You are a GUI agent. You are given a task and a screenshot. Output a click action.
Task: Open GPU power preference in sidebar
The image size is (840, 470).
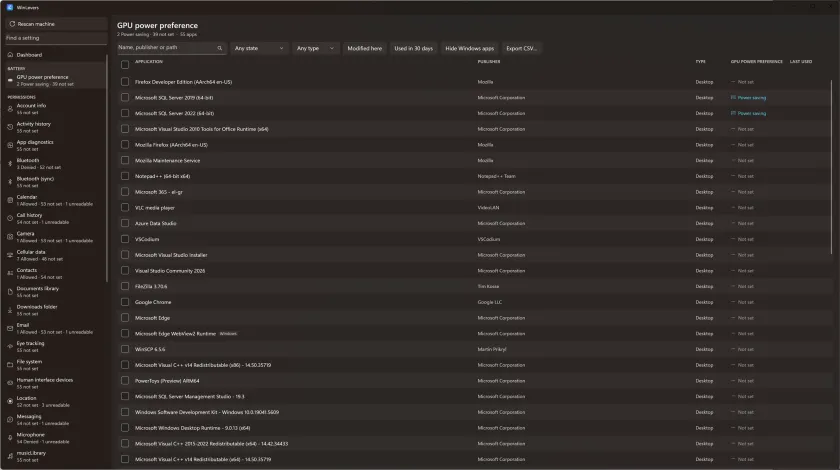[54, 80]
